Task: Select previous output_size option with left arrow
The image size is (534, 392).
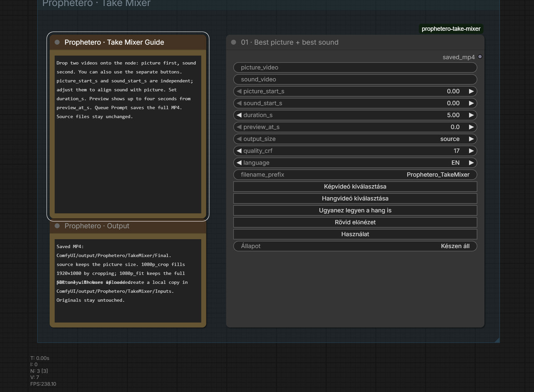Action: click(x=239, y=139)
